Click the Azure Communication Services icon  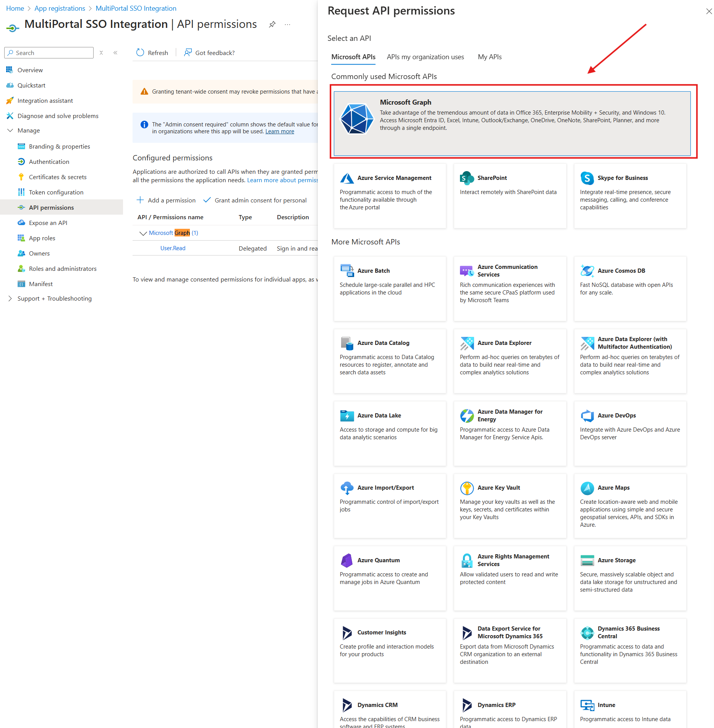[x=467, y=271]
